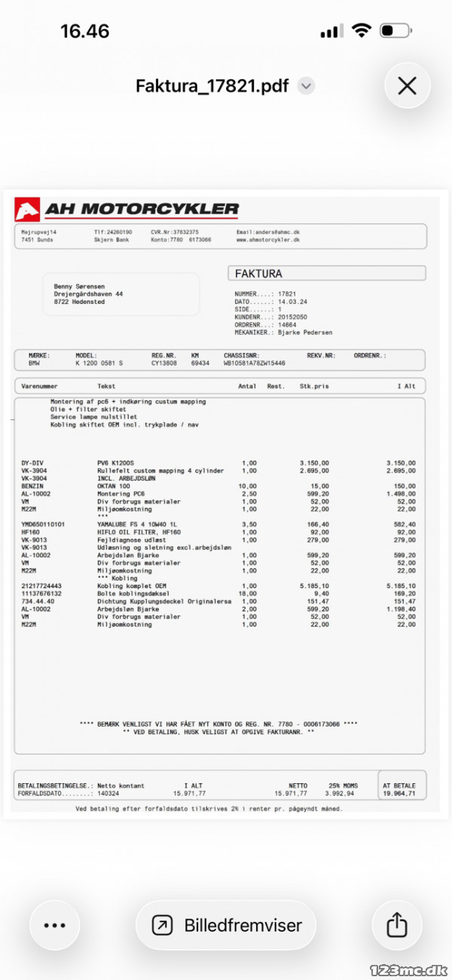Tap the 16.46 clock in status bar

tap(84, 32)
